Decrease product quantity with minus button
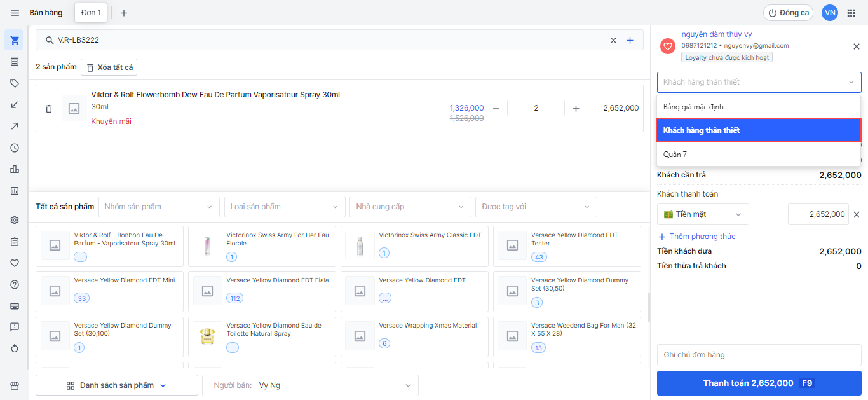The width and height of the screenshot is (868, 400). click(x=496, y=109)
